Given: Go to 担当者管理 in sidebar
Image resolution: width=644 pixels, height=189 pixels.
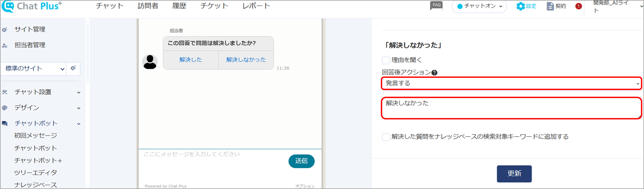Looking at the screenshot, I should pyautogui.click(x=30, y=45).
